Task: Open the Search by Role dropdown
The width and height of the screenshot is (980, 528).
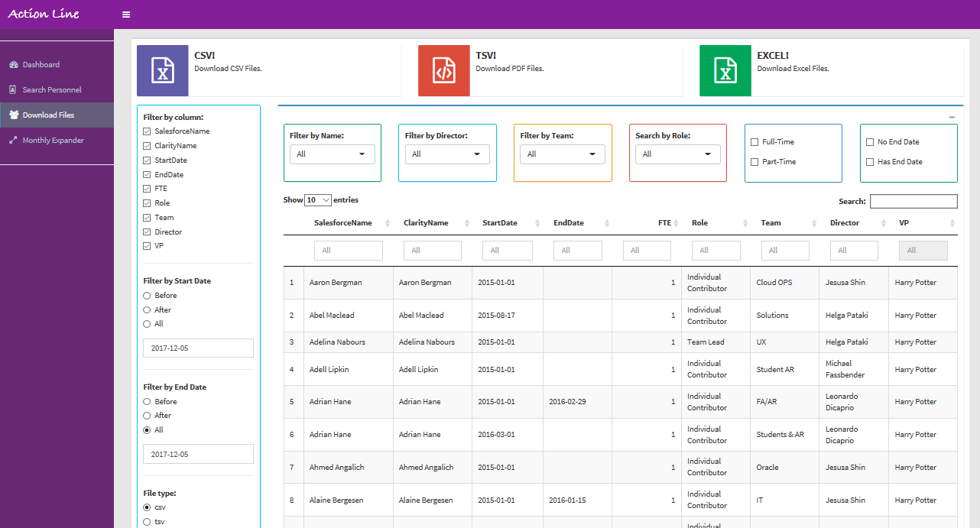Action: tap(678, 154)
